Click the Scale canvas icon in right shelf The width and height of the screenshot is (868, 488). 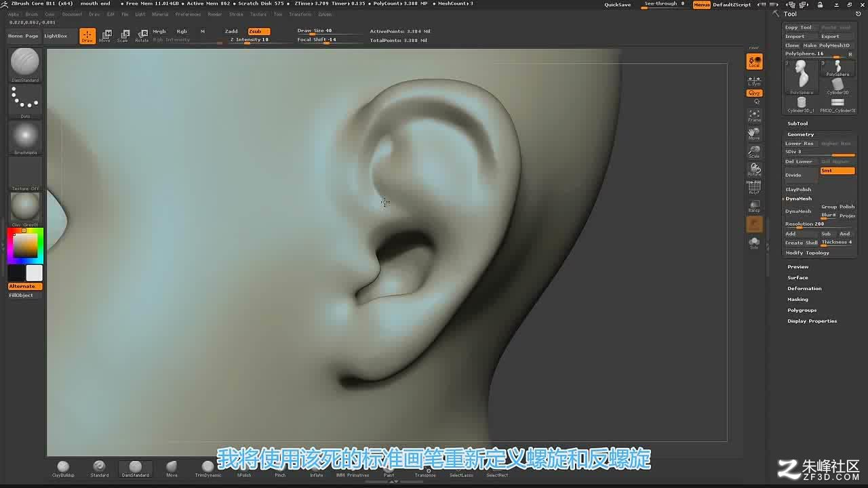tap(754, 152)
